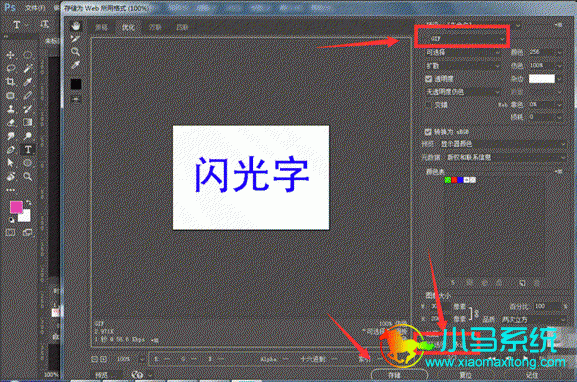
Task: Select the Ellipse shape tool
Action: (x=28, y=163)
